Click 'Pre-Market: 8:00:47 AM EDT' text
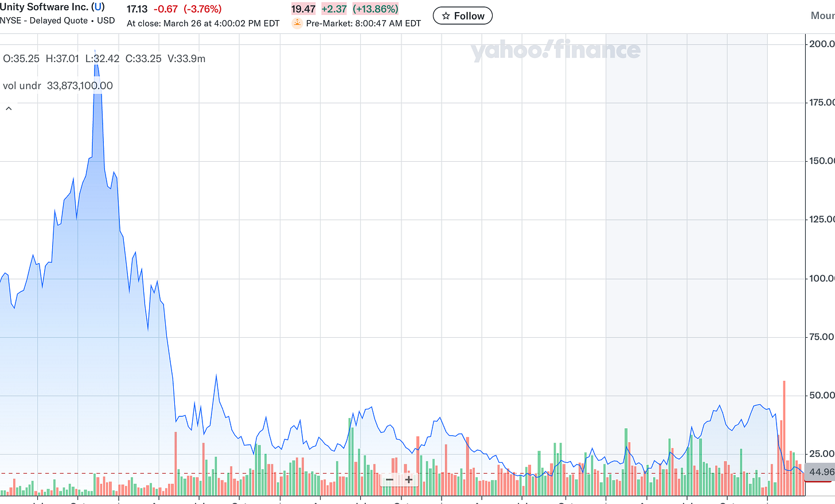 (364, 24)
